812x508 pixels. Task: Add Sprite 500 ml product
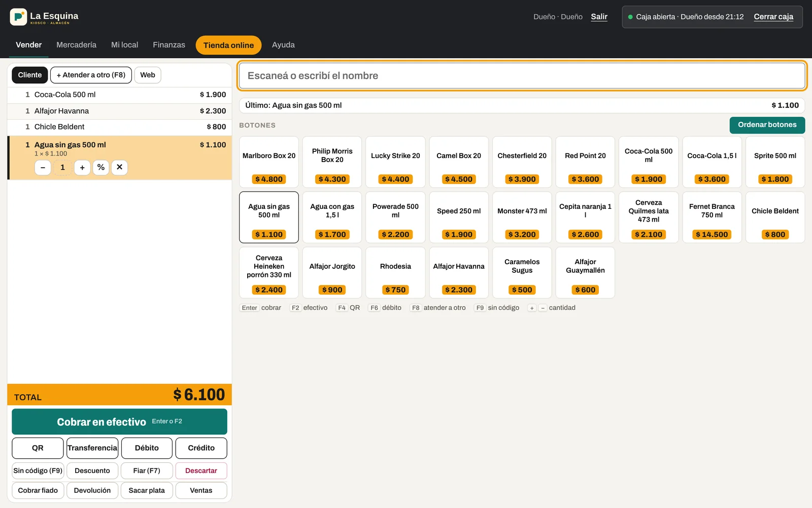[x=775, y=162]
